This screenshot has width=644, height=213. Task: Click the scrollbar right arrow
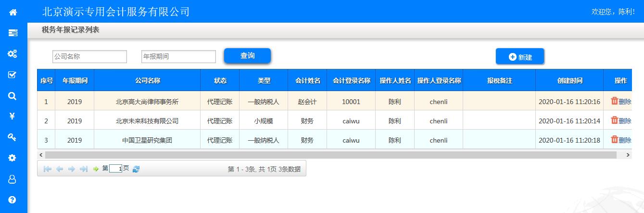click(628, 155)
